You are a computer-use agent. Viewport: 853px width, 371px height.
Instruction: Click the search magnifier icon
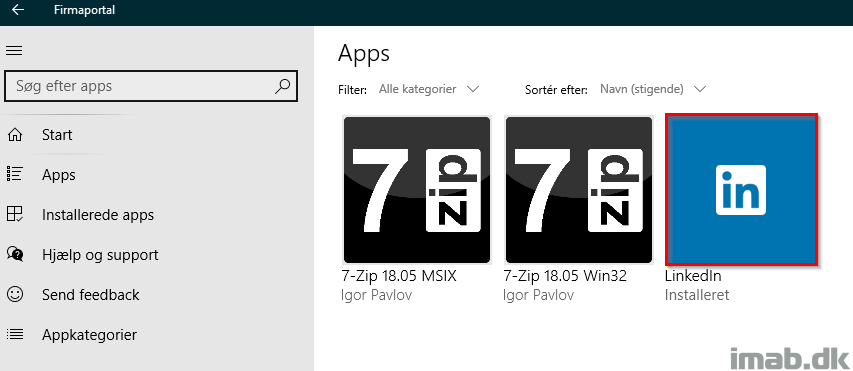(282, 86)
